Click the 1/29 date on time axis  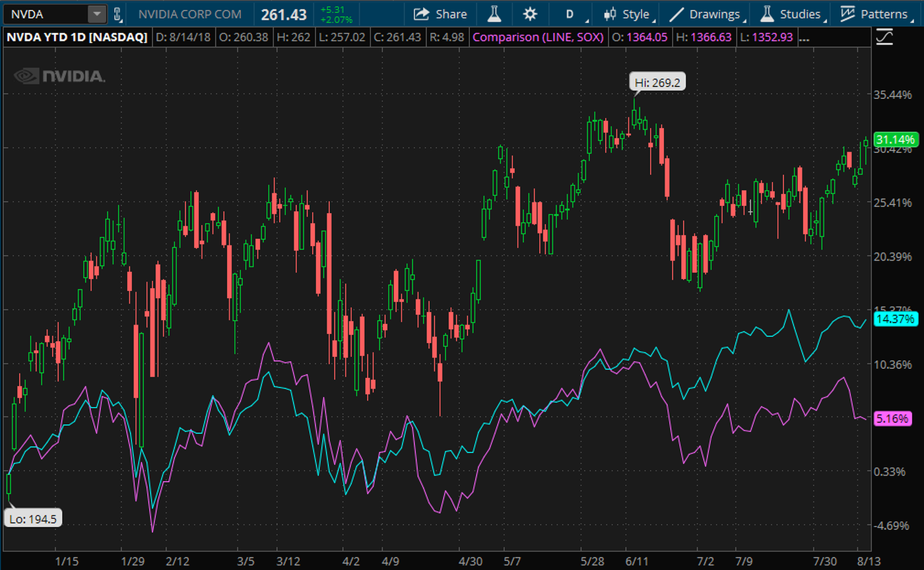point(134,561)
